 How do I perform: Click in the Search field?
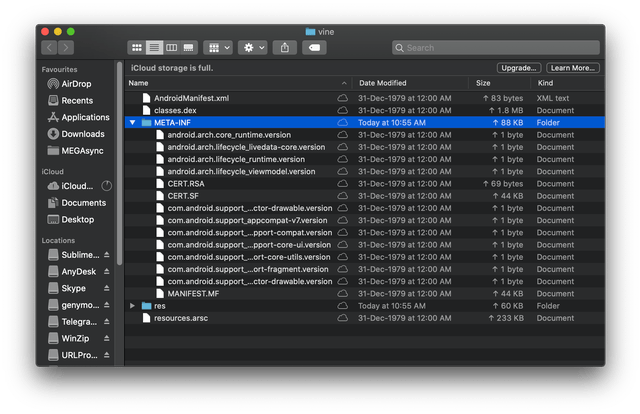point(496,48)
